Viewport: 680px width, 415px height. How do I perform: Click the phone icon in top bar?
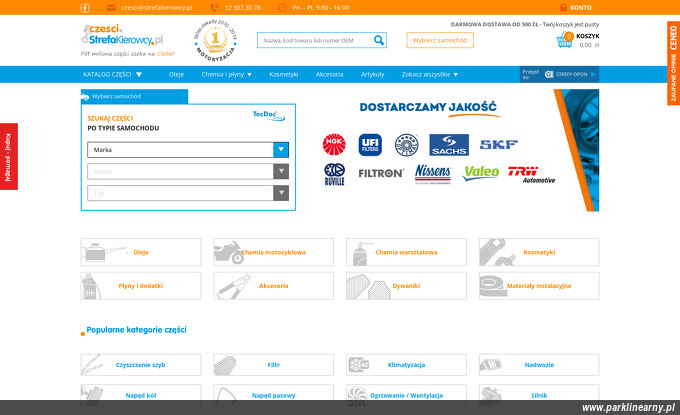(x=214, y=8)
